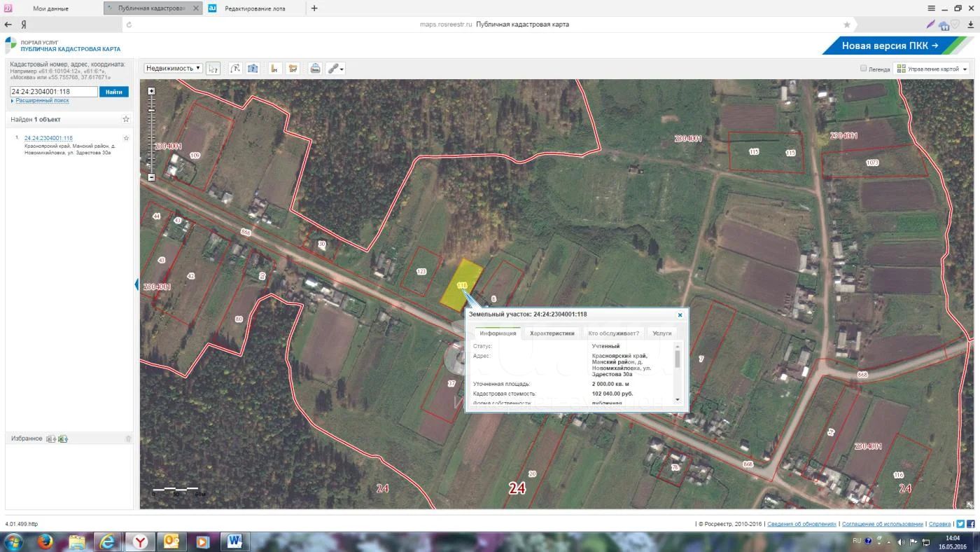Open Windows Start menu
Screen dimensions: 980x552
click(13, 541)
